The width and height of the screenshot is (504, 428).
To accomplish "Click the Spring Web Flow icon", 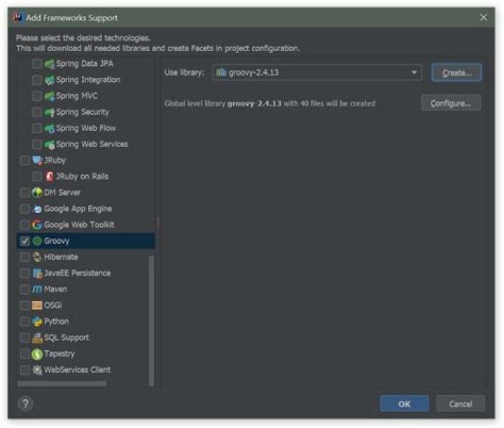I will tap(49, 128).
